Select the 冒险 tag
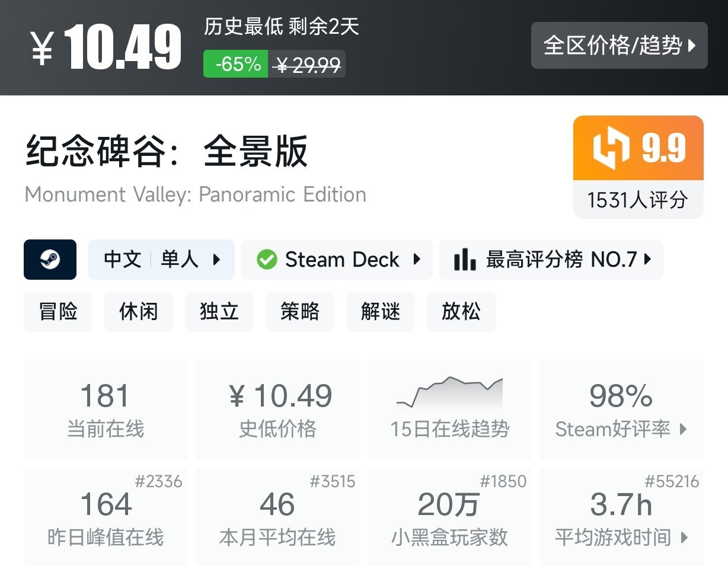This screenshot has height=566, width=728. [x=58, y=311]
